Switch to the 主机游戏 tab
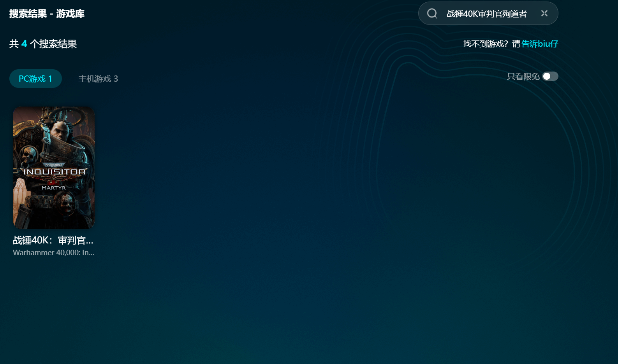 click(x=98, y=79)
